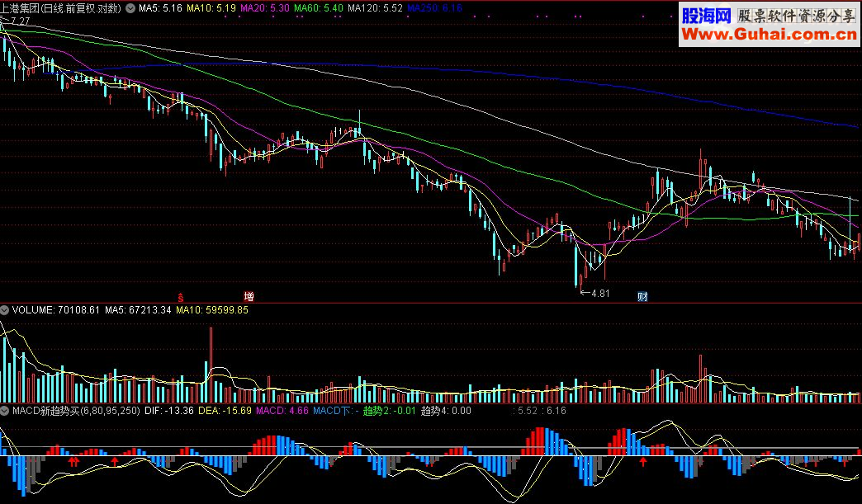Click the 7.27 high price label
This screenshot has width=862, height=504.
coord(21,21)
